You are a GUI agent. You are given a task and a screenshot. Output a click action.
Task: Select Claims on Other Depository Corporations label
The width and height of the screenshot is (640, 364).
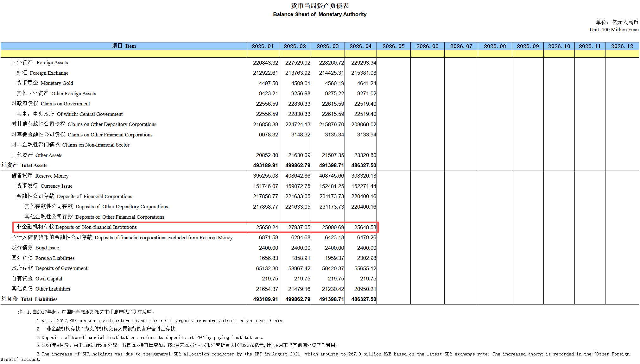point(84,124)
